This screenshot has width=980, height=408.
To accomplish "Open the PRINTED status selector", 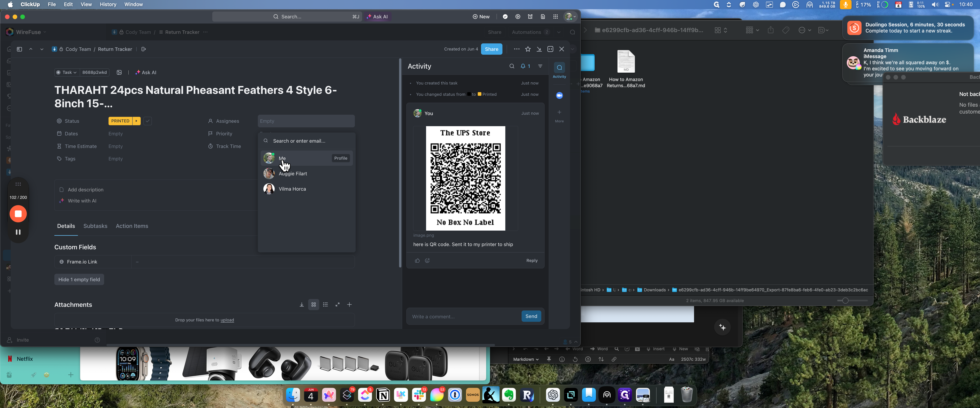I will [x=120, y=121].
